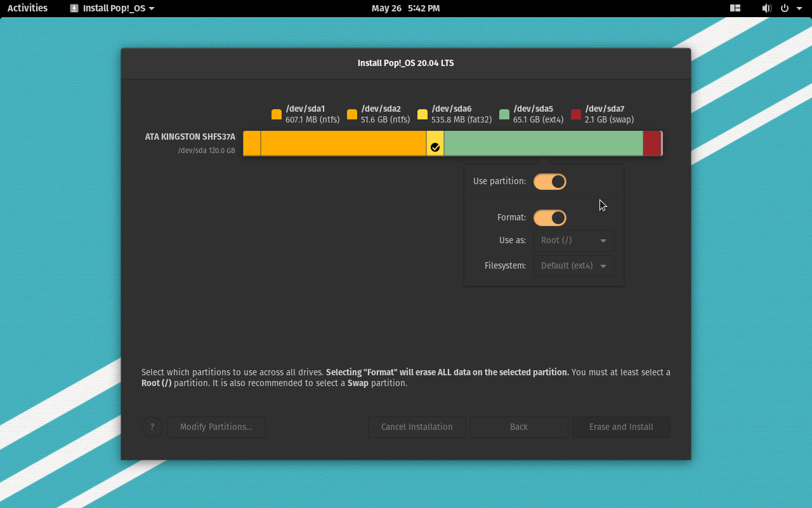Click the /dev/sda5 green legend swatch
The height and width of the screenshot is (508, 812).
pos(504,114)
